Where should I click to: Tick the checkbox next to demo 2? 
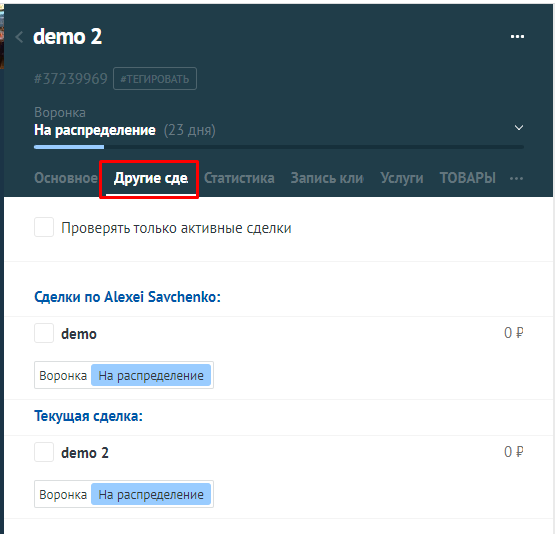[x=44, y=452]
